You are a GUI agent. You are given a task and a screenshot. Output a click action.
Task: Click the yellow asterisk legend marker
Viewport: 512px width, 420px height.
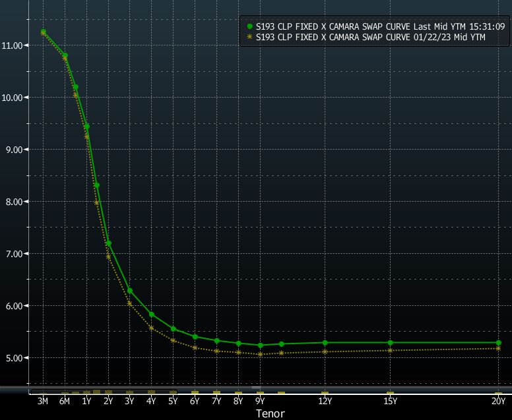coord(250,38)
